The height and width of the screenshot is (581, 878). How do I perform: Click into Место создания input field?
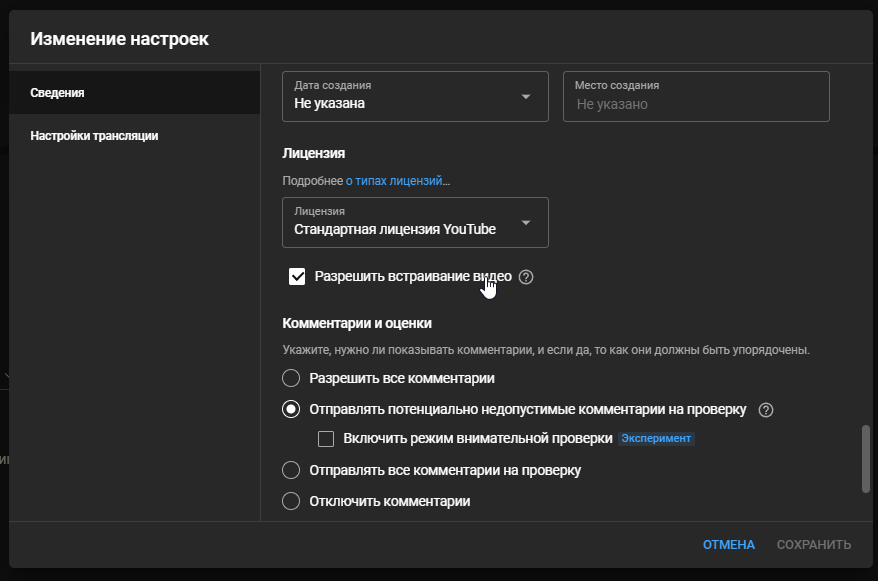coord(696,103)
